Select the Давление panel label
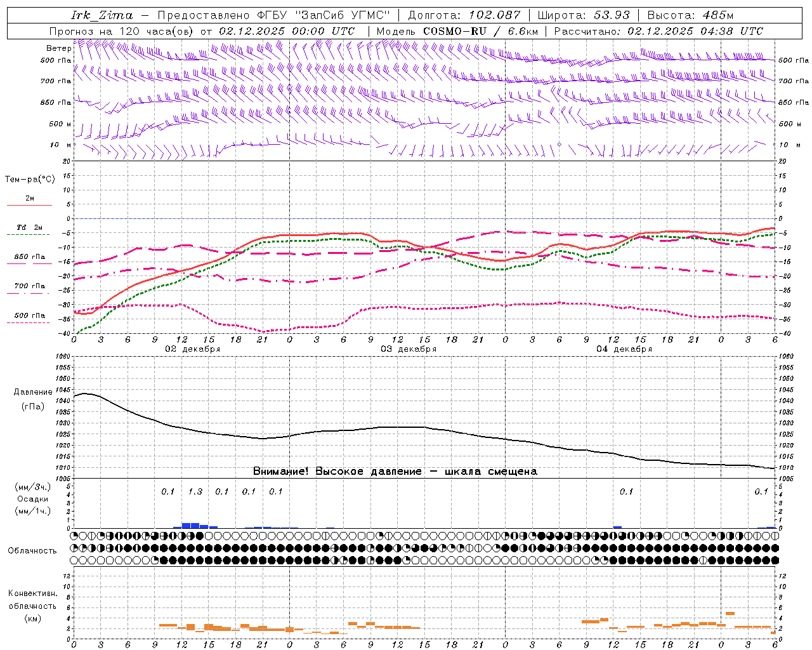 pyautogui.click(x=33, y=392)
